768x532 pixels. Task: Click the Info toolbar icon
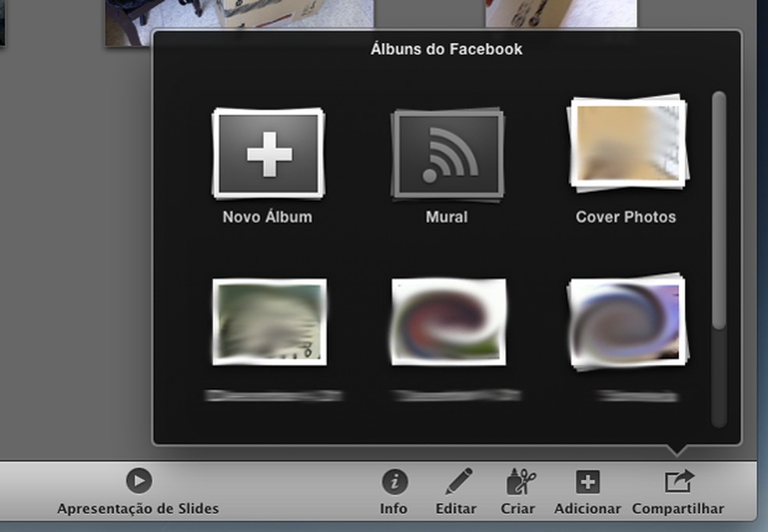[x=395, y=481]
